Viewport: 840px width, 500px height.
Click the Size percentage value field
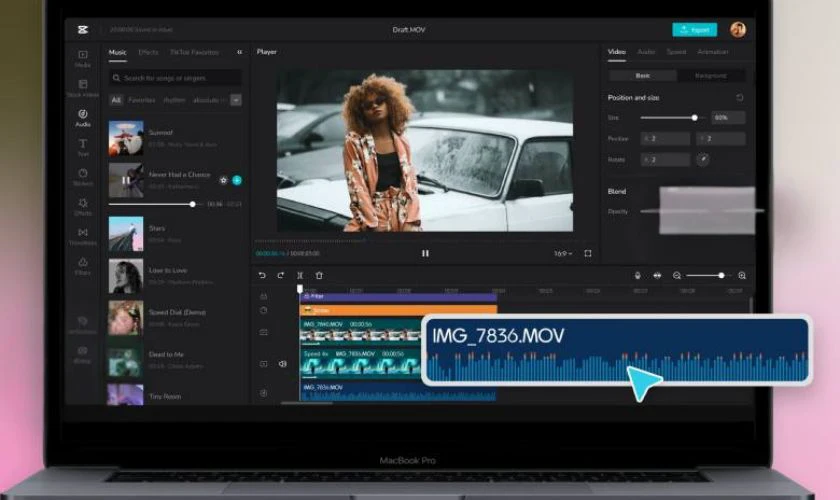pyautogui.click(x=728, y=117)
